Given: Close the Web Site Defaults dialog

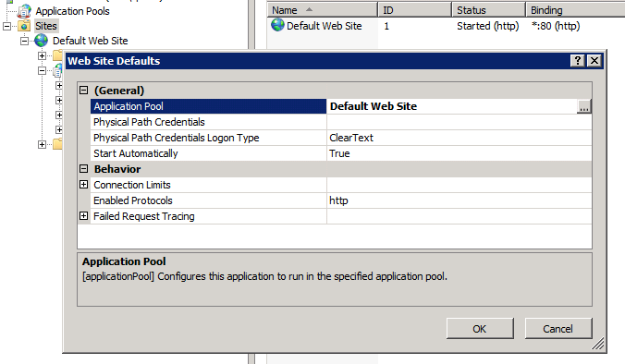Looking at the screenshot, I should tap(594, 61).
